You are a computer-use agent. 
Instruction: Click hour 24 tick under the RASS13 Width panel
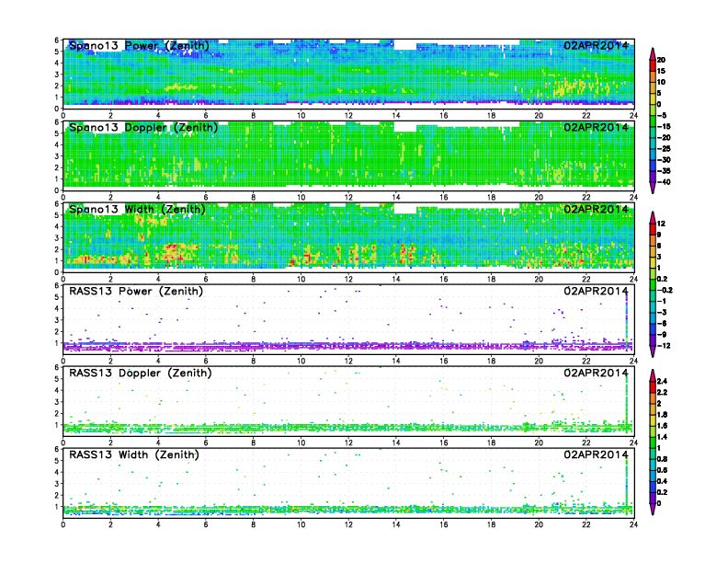(x=633, y=524)
